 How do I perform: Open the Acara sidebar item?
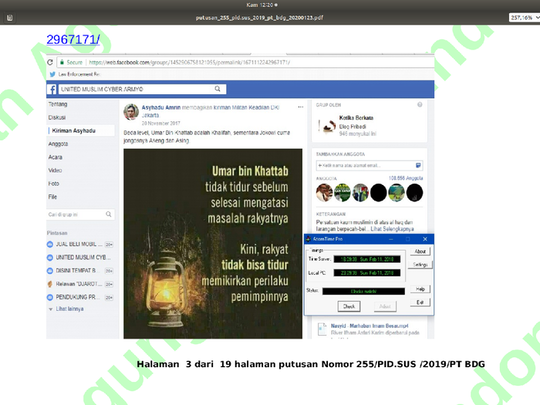coord(55,157)
